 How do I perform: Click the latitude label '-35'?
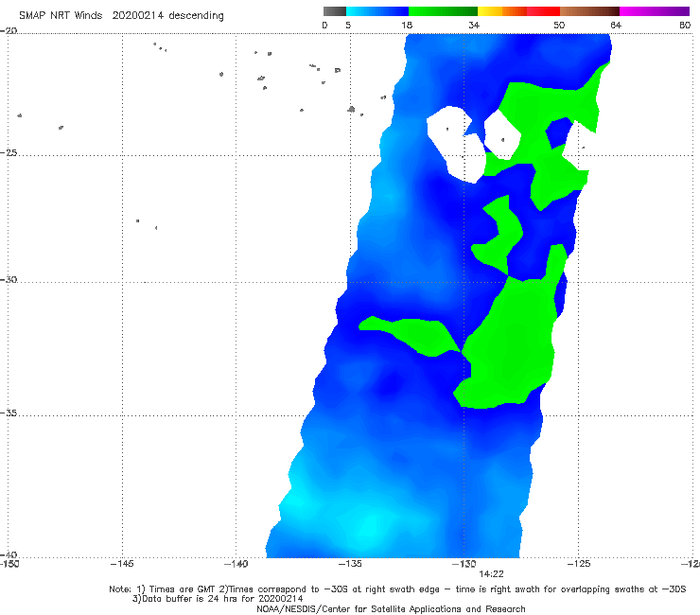point(9,413)
